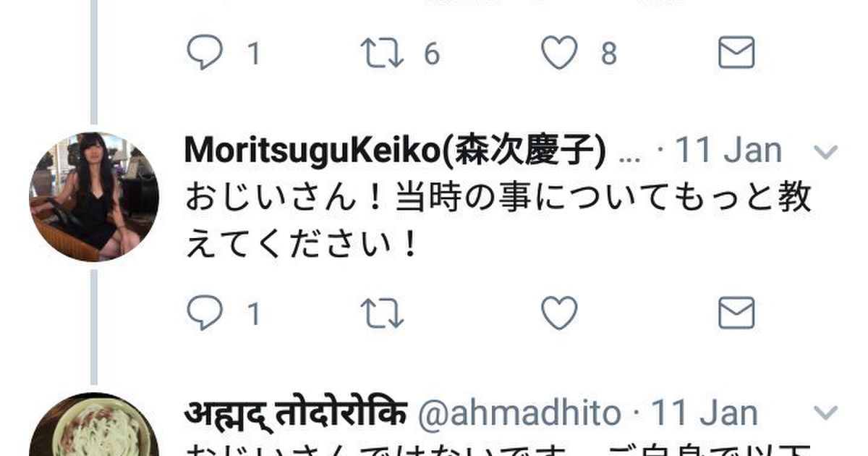Retweet the top tweet with 6 retweets
The image size is (868, 456).
(382, 54)
